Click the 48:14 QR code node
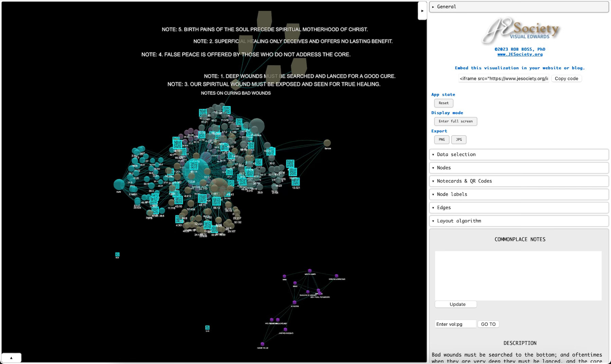The image size is (611, 364). [x=194, y=165]
